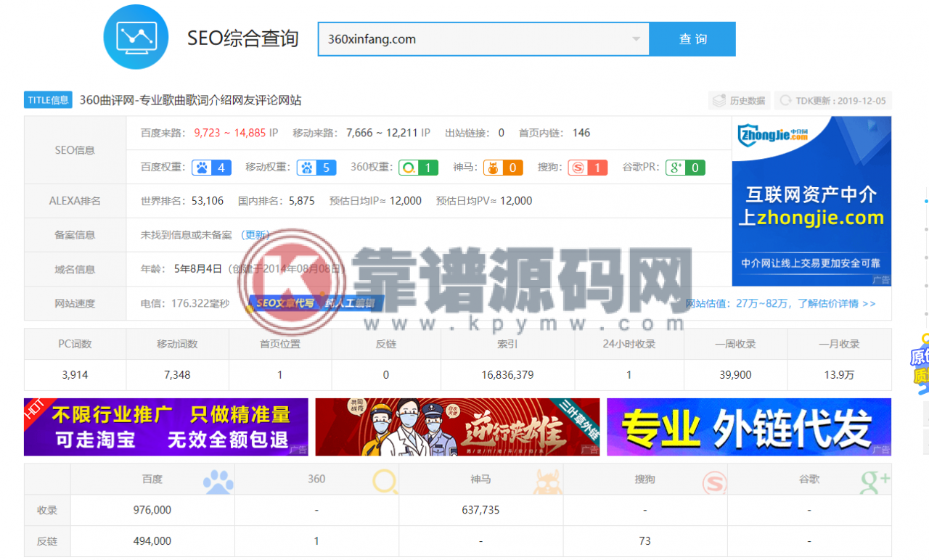Screen dimensions: 929x560
Task: Click the 百度 paw icon in the table header
Action: tap(218, 482)
